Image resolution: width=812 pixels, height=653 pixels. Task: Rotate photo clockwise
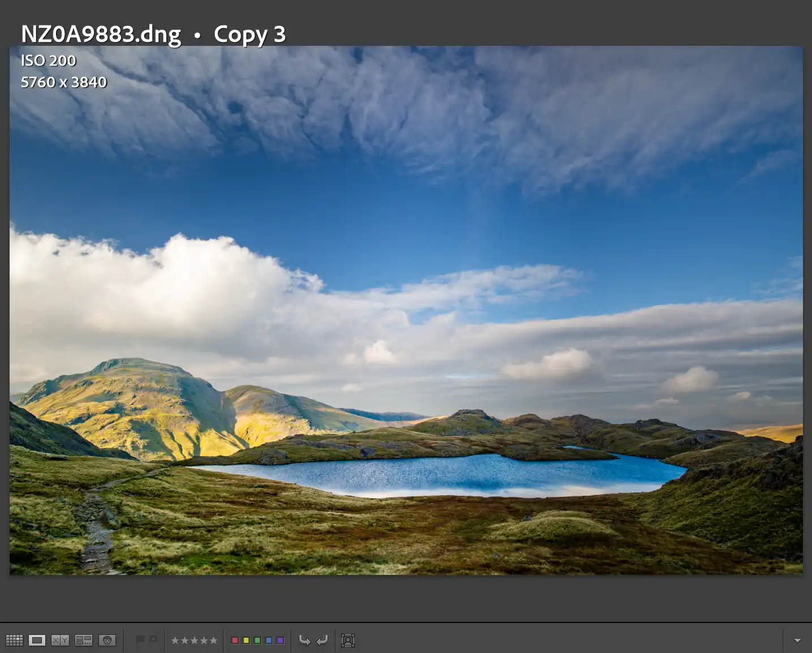pos(322,640)
